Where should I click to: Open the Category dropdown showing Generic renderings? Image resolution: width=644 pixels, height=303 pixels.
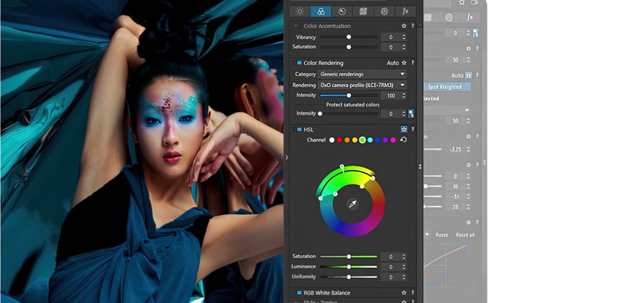point(362,74)
